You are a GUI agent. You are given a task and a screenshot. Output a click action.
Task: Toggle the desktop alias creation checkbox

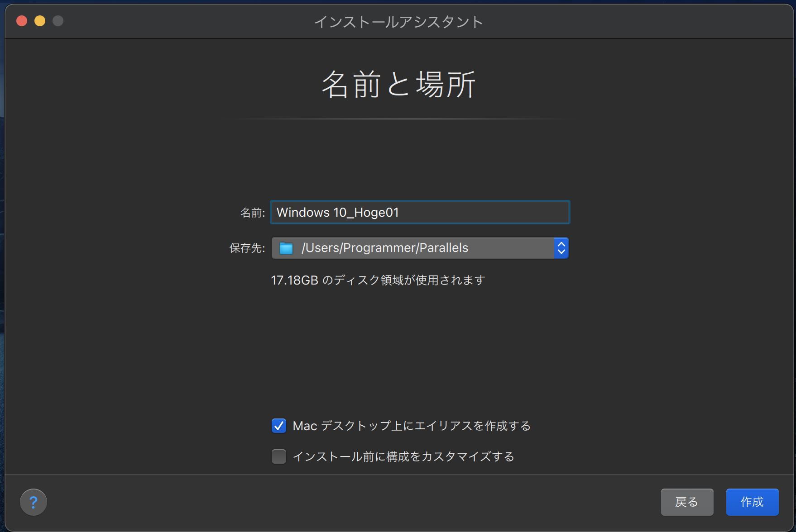click(x=278, y=425)
